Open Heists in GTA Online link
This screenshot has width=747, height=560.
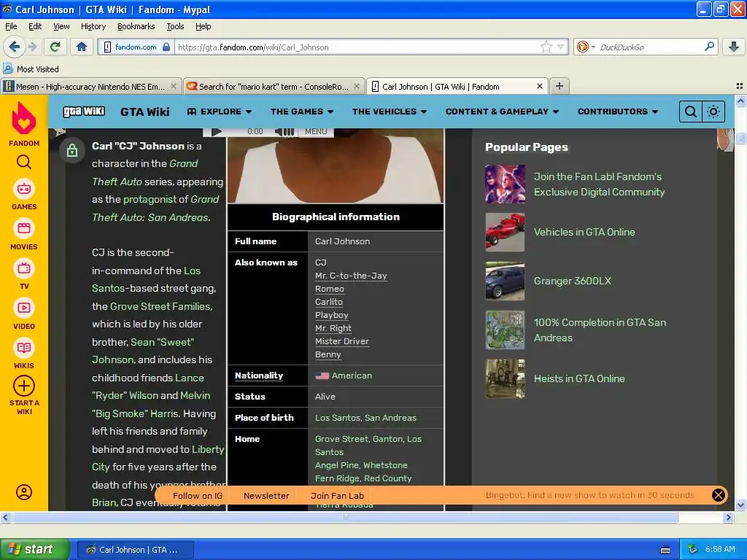(579, 378)
